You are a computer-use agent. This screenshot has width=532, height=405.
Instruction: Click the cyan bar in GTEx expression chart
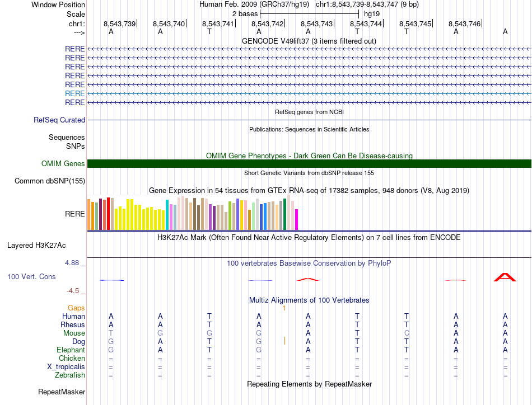tap(167, 214)
